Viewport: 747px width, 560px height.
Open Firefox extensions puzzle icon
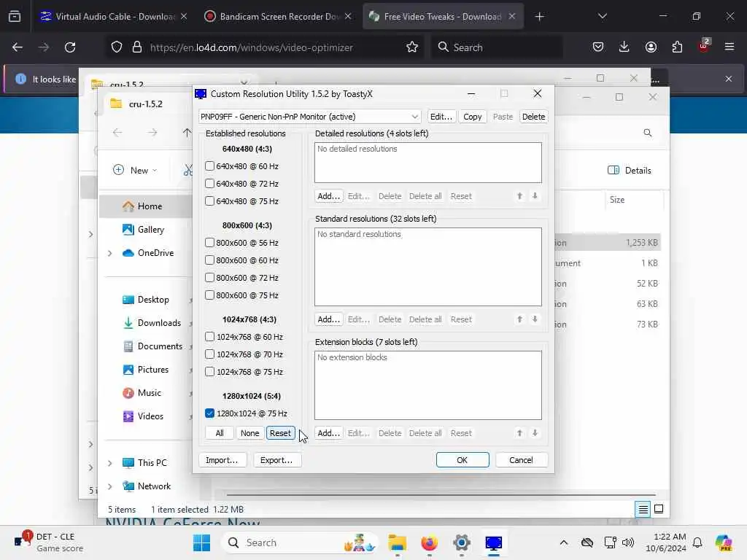(x=677, y=47)
